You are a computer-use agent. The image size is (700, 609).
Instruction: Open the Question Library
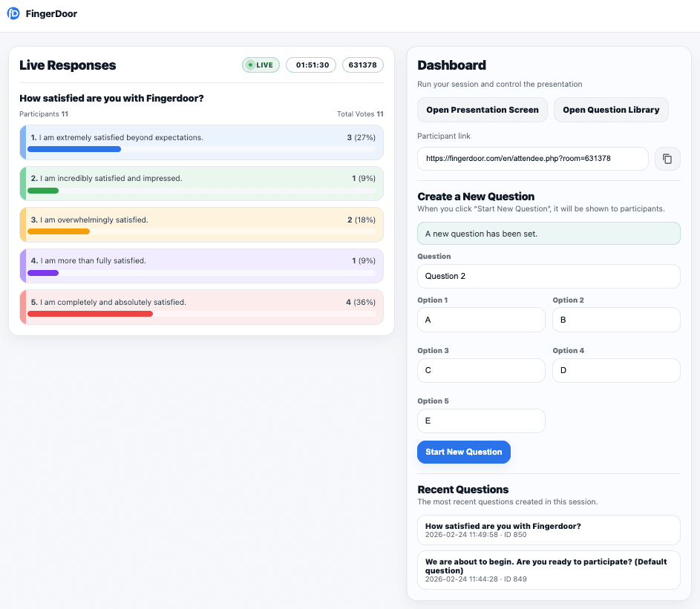click(610, 110)
